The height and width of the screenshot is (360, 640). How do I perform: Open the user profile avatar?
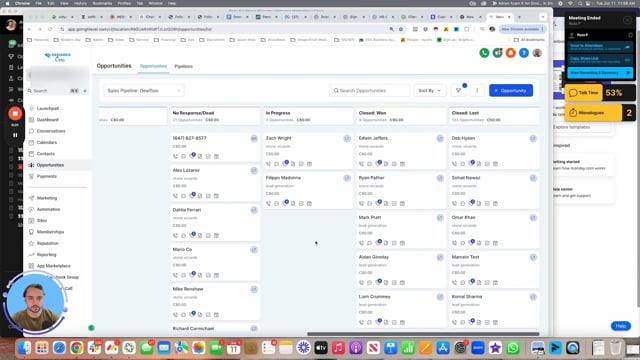(537, 53)
